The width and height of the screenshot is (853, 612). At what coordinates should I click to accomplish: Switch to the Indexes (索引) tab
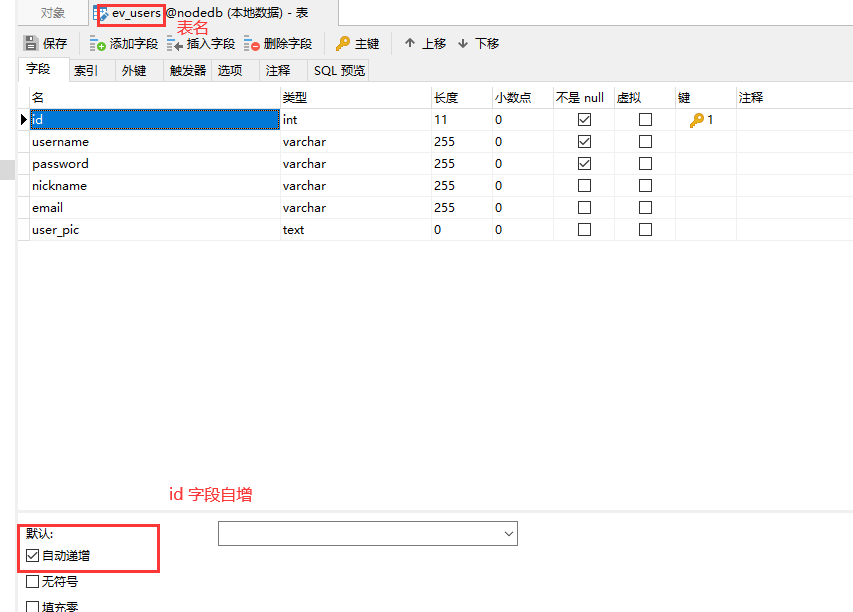pos(92,71)
